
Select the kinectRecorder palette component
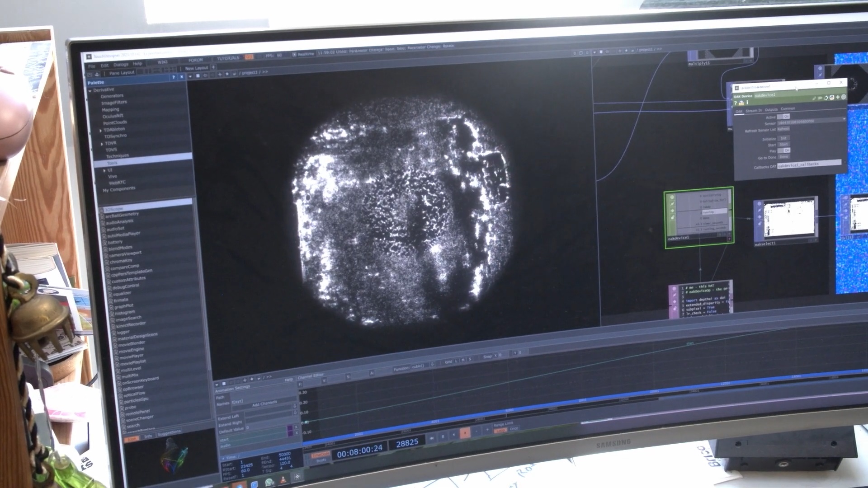pos(132,324)
